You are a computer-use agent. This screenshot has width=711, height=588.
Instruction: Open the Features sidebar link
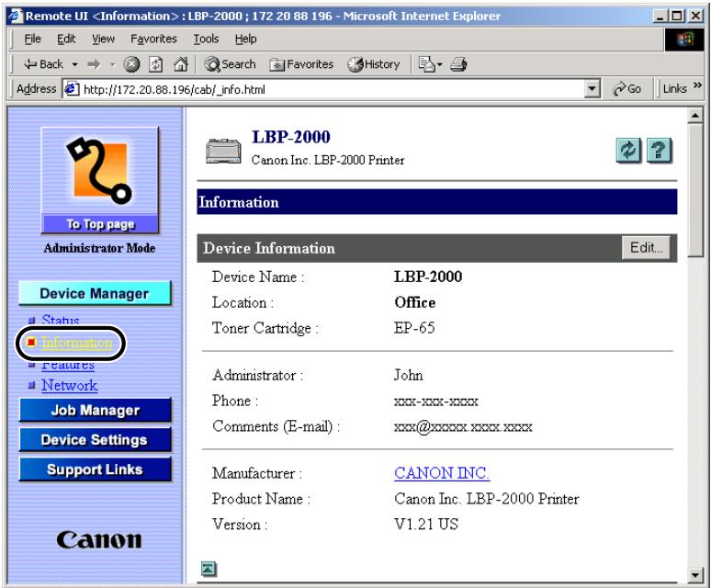[x=68, y=366]
